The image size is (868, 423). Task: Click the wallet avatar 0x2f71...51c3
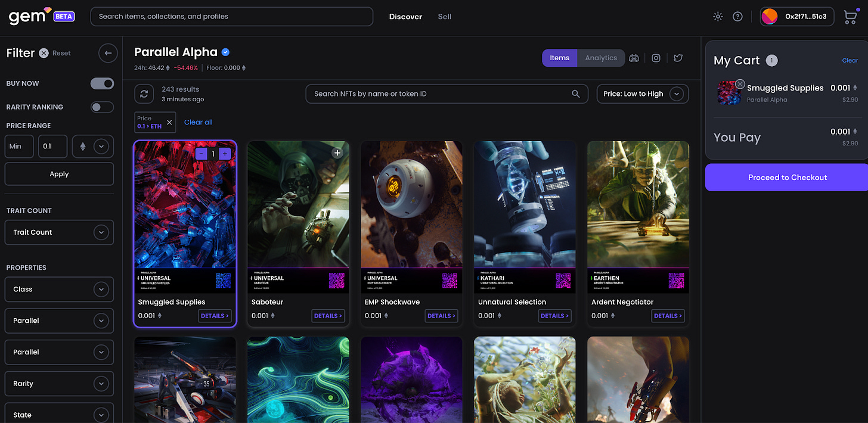coord(770,17)
